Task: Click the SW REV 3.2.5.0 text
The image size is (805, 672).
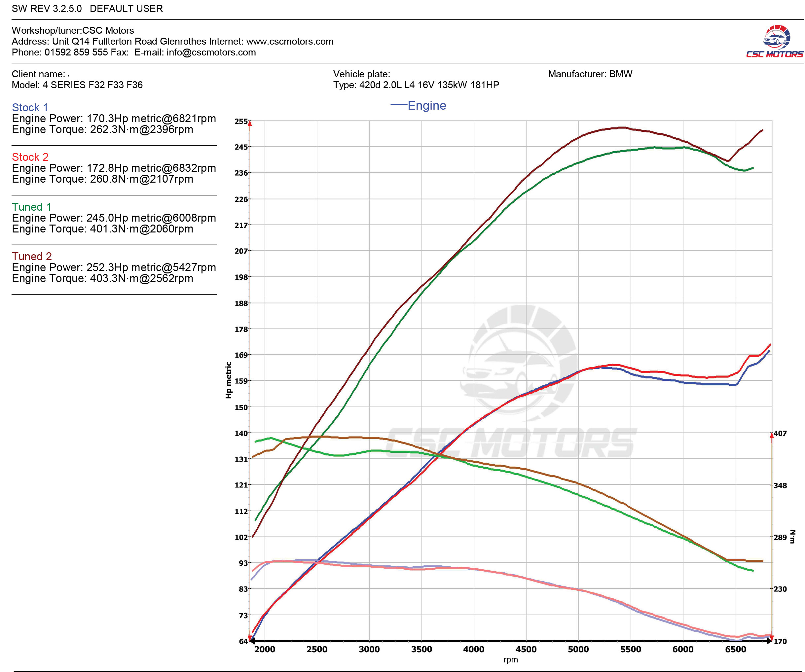Action: point(47,9)
